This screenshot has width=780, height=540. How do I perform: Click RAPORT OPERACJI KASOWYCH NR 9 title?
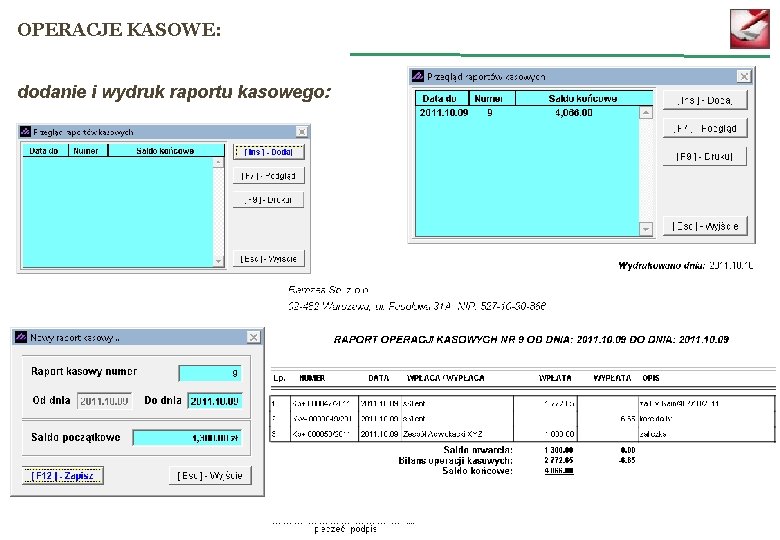coord(531,340)
